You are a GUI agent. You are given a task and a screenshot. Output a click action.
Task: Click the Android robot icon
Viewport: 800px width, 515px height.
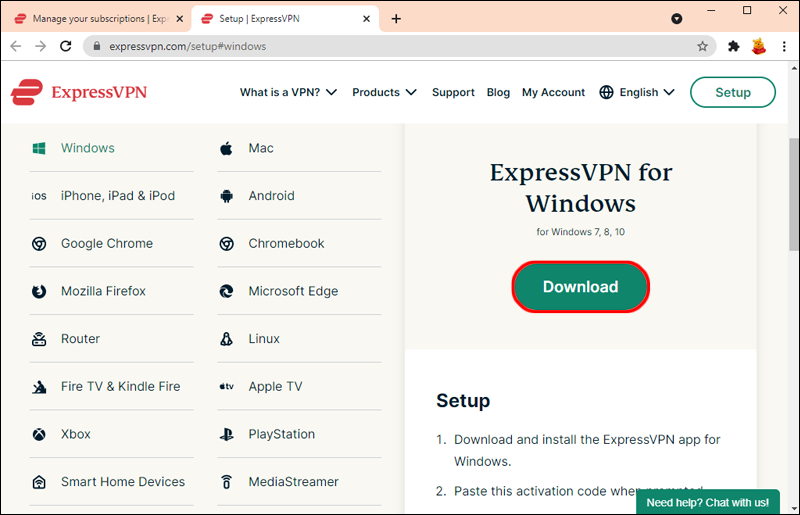point(227,196)
